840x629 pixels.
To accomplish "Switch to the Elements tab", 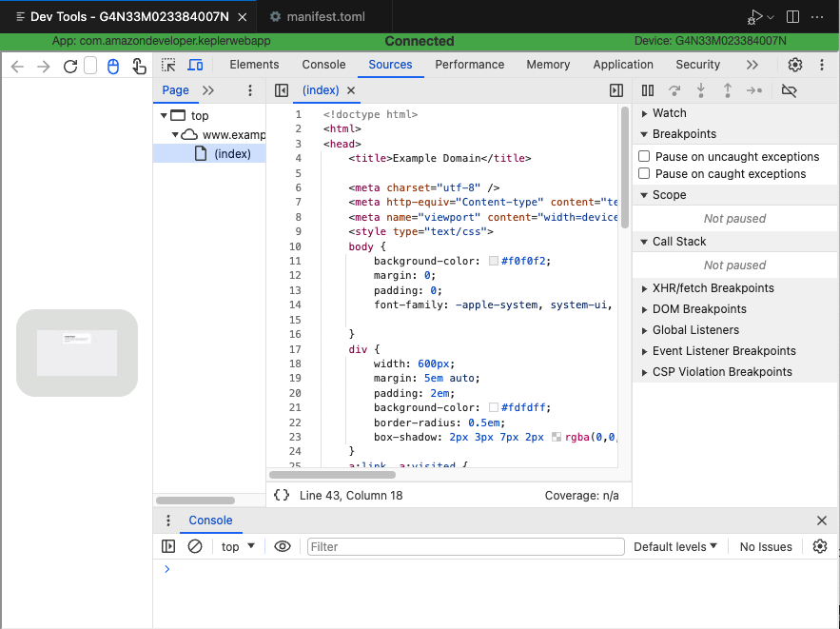I will pos(254,65).
